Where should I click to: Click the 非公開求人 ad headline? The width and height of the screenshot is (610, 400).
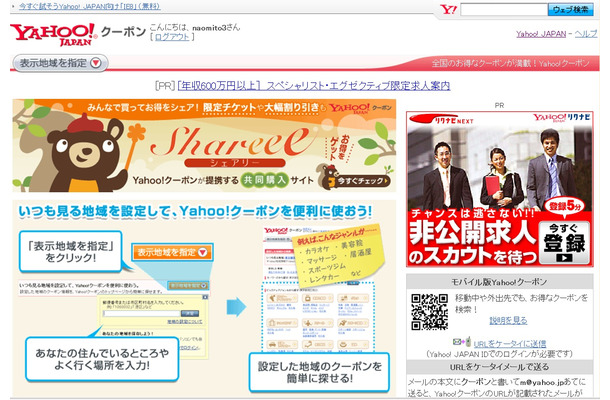pos(473,233)
